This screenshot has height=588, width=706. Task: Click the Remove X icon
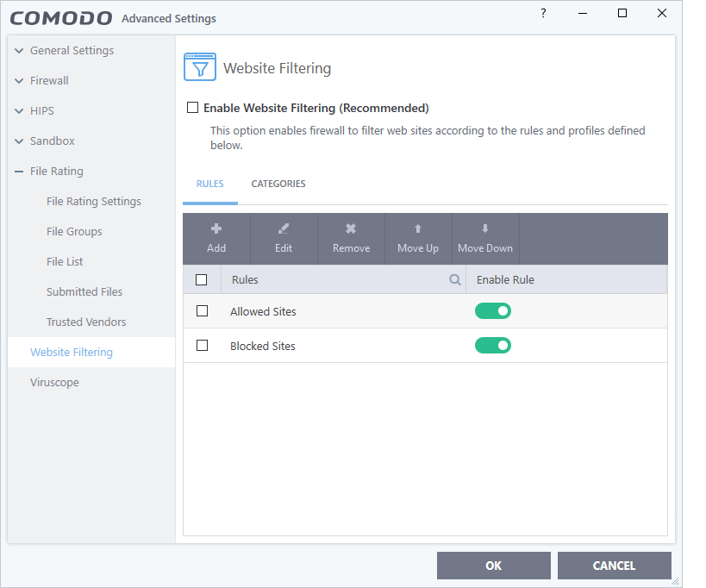point(351,229)
